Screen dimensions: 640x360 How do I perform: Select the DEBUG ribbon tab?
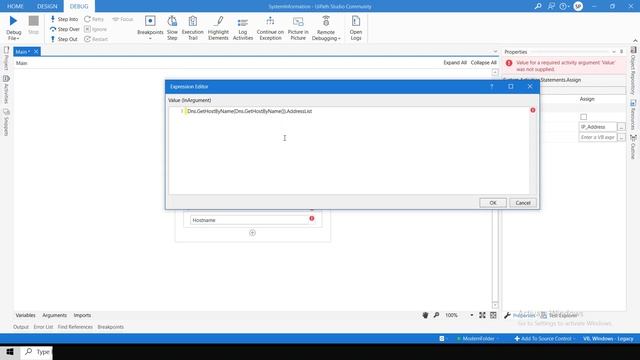(79, 6)
